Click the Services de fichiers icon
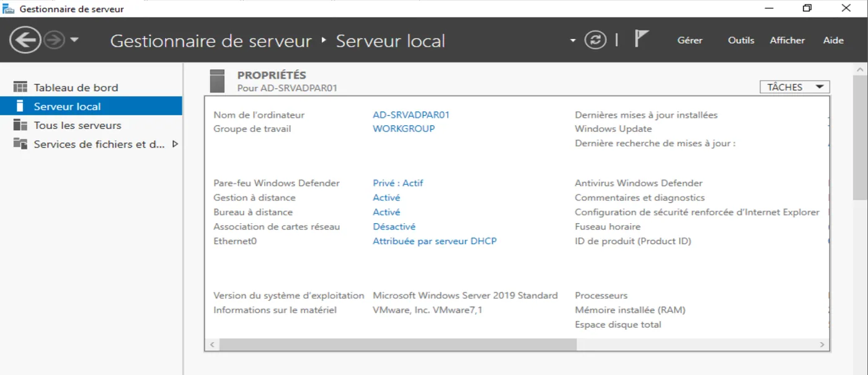Viewport: 868px width, 375px height. pyautogui.click(x=20, y=144)
